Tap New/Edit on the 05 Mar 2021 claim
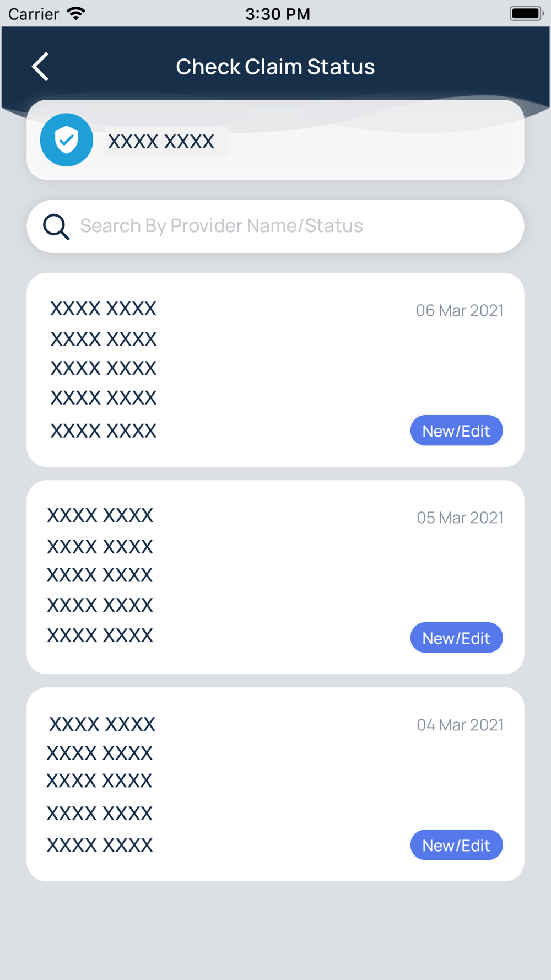 [x=456, y=638]
